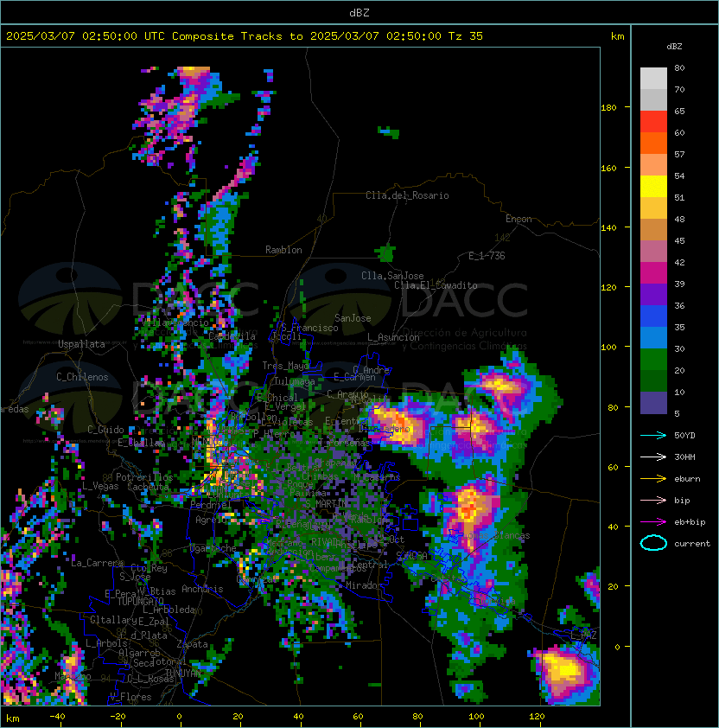This screenshot has width=719, height=728.
Task: Click the royal blue swatch above 35
Action: (x=653, y=316)
